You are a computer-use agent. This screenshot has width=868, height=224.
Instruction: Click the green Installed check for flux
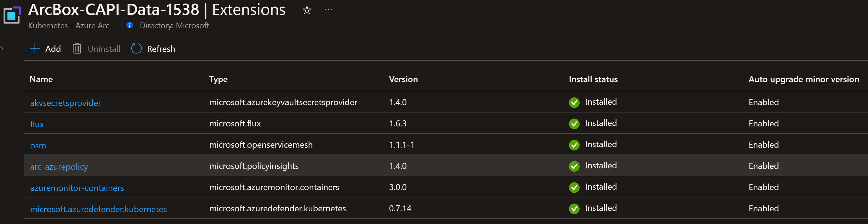(x=574, y=124)
